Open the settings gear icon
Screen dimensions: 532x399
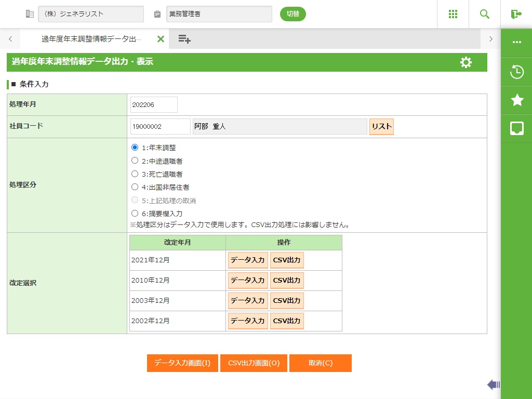(466, 62)
